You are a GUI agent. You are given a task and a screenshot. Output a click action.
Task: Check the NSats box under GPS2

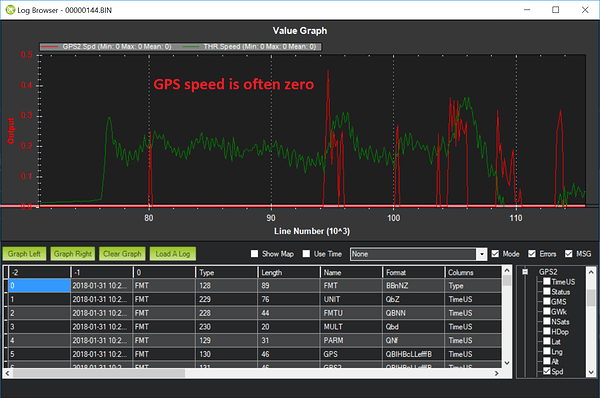point(547,321)
